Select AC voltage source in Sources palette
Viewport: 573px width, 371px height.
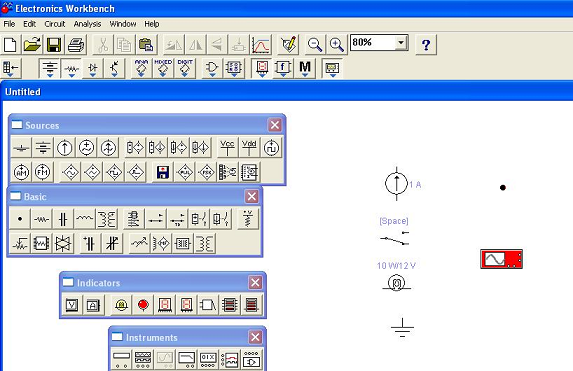point(87,148)
